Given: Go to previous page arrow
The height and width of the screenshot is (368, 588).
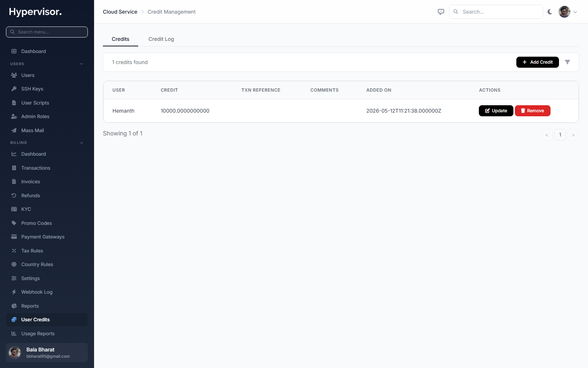Looking at the screenshot, I should 547,135.
